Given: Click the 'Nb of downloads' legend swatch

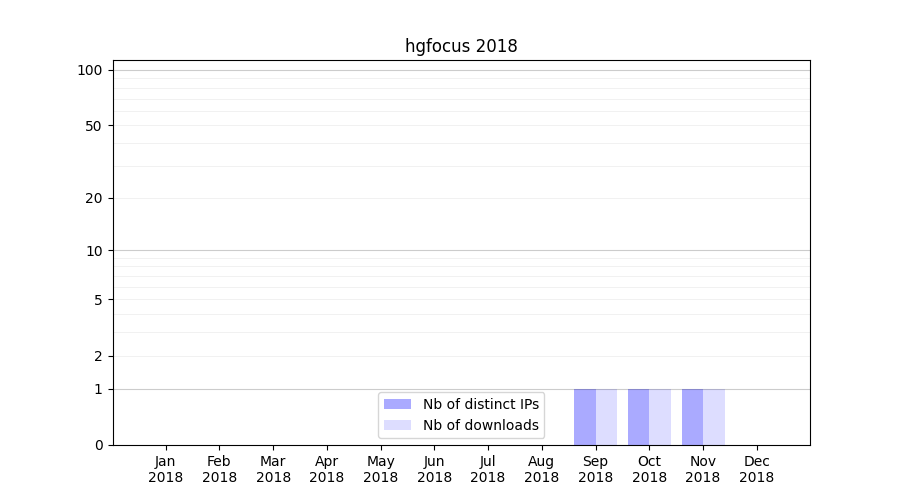Looking at the screenshot, I should [397, 425].
